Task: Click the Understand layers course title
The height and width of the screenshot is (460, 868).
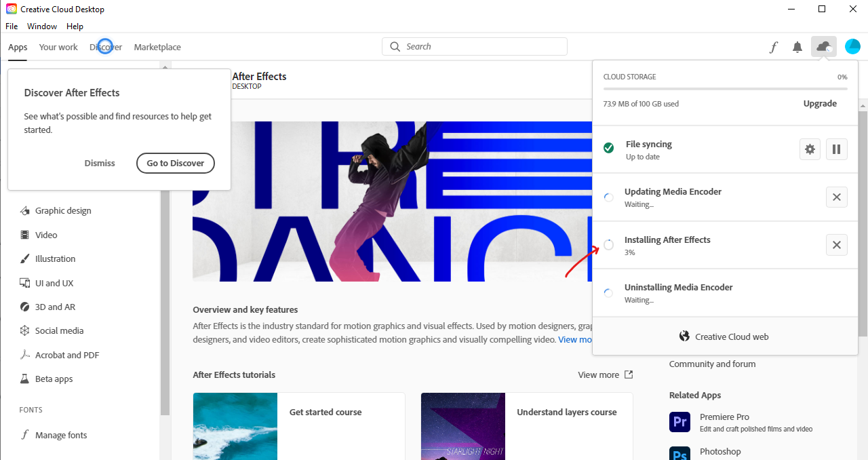Action: pos(567,412)
